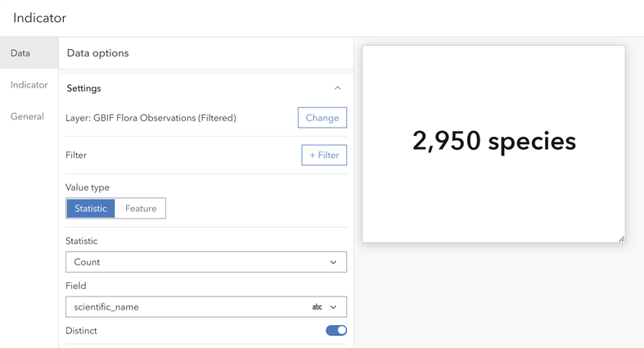Select Statistic value type

click(x=91, y=209)
